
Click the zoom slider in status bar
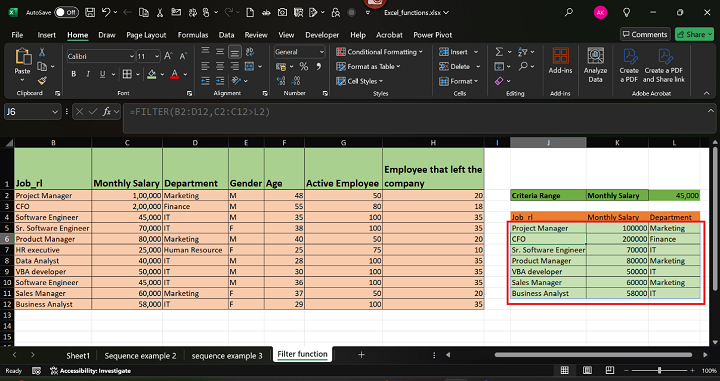tap(659, 370)
